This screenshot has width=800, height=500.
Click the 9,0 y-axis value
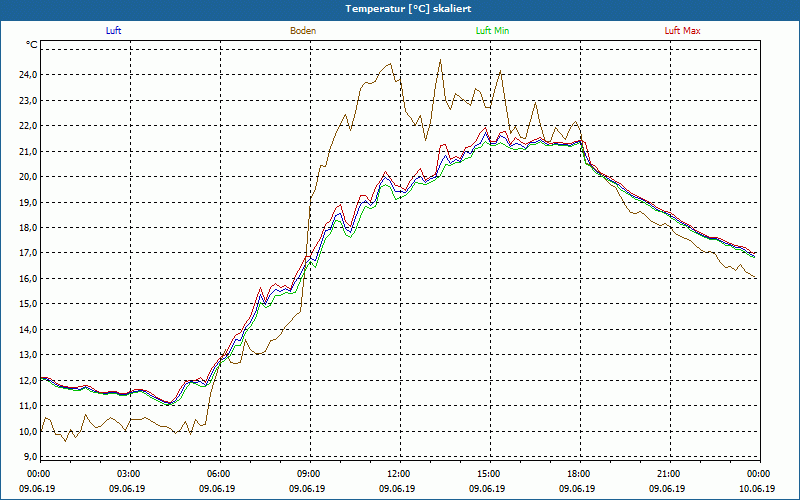(30, 457)
